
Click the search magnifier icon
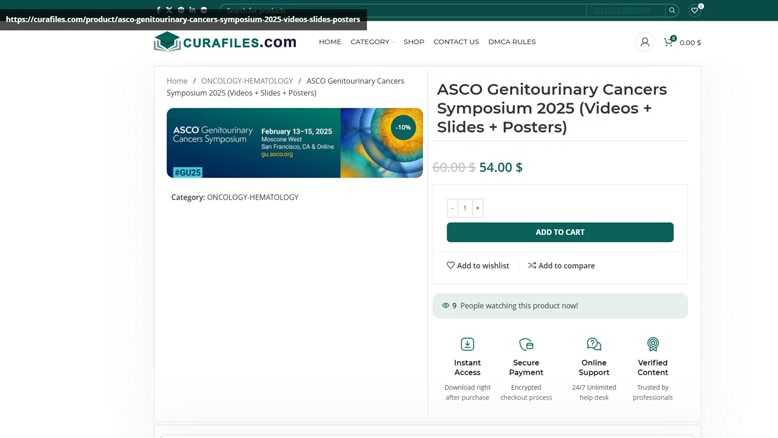(672, 10)
